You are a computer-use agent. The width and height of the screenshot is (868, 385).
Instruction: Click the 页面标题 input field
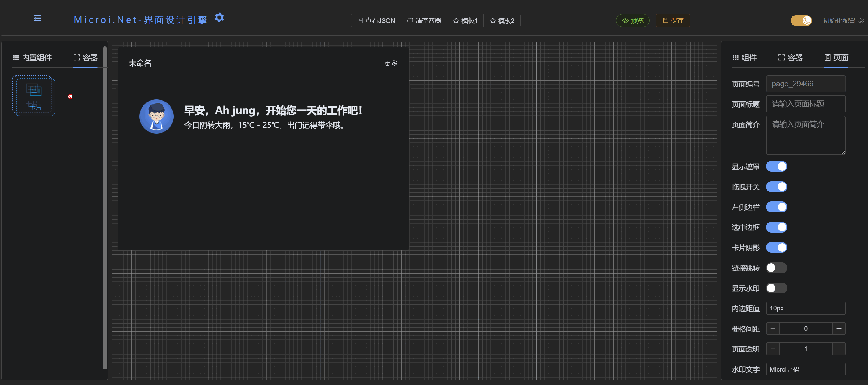pyautogui.click(x=806, y=104)
